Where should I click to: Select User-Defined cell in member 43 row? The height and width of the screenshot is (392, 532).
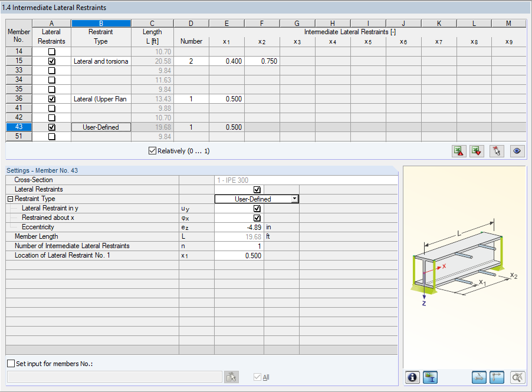coord(101,127)
